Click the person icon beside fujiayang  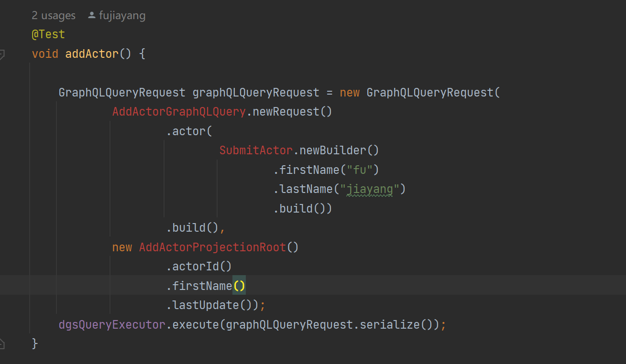coord(92,16)
